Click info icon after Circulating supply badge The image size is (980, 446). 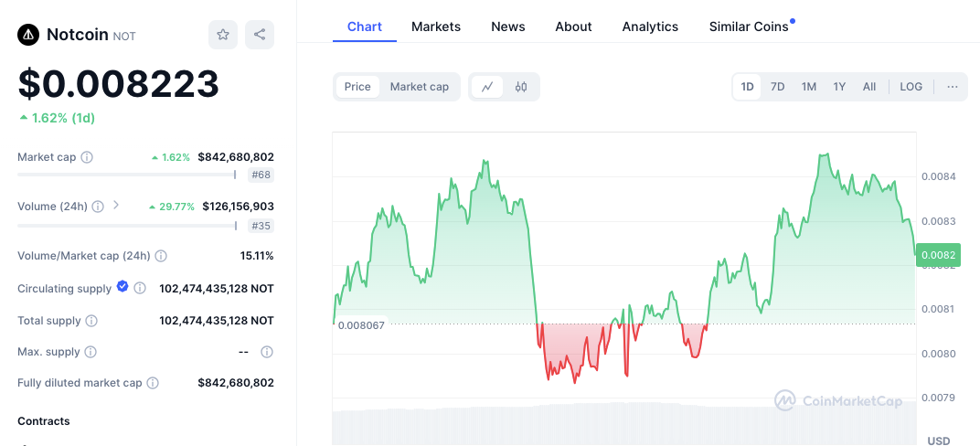point(140,288)
